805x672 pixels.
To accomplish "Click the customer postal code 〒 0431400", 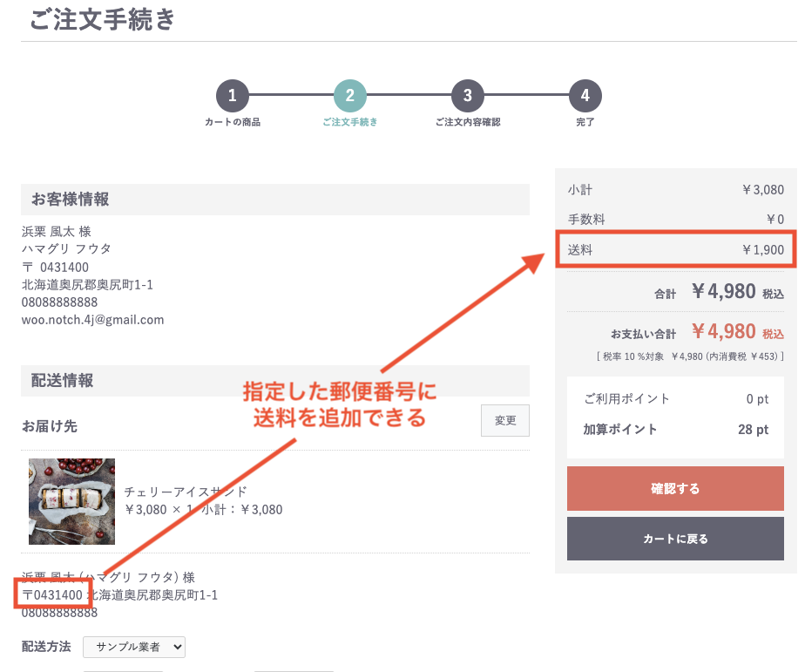I will pos(56,268).
